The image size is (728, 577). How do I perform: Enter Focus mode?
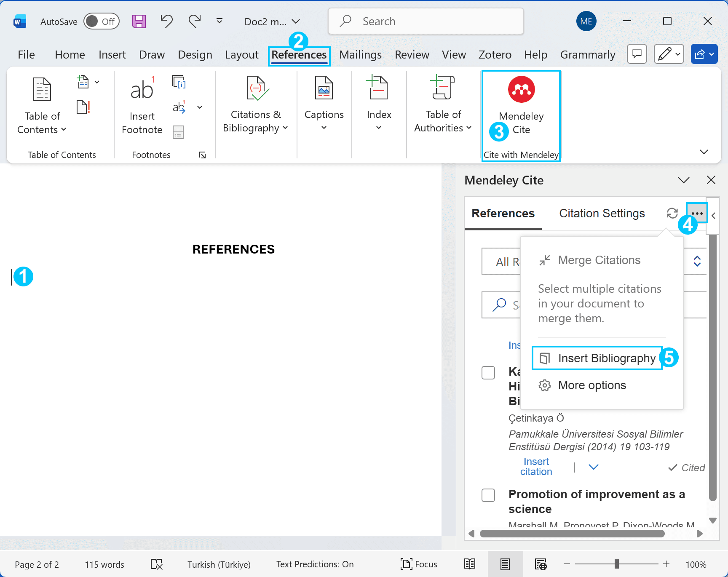coord(419,564)
